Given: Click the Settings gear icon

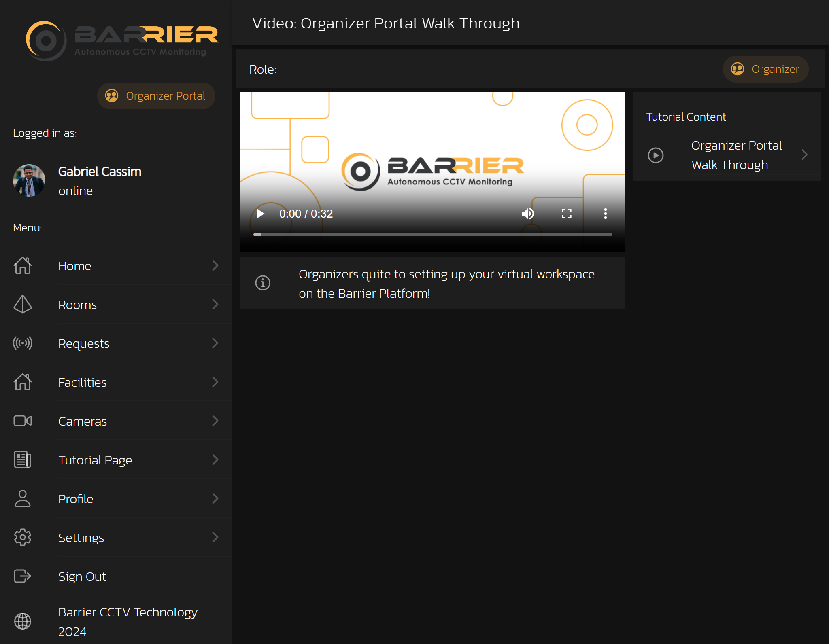Looking at the screenshot, I should (23, 537).
